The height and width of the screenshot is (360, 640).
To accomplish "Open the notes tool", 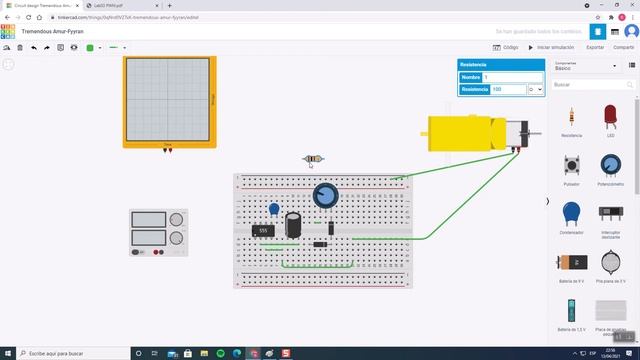I will point(60,48).
